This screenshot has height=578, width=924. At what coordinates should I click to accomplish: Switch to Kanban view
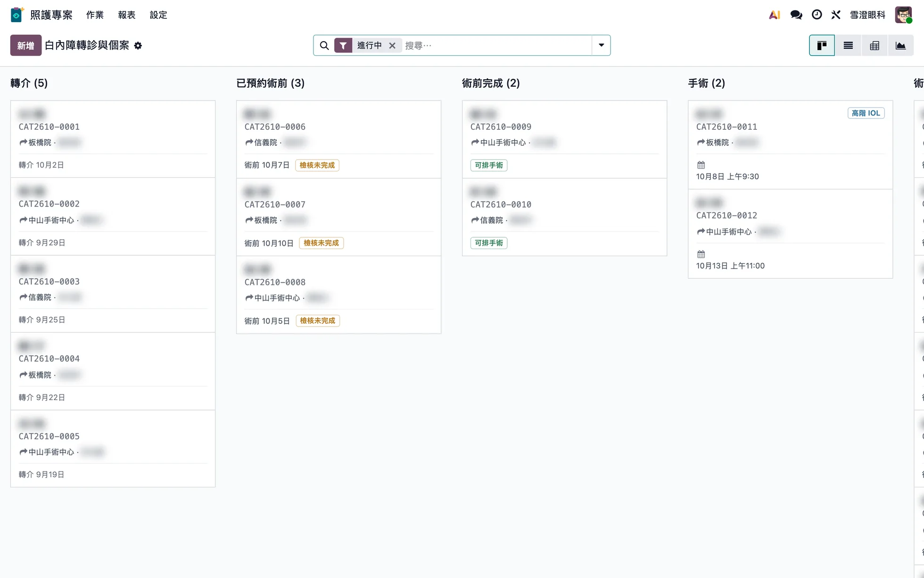[822, 45]
